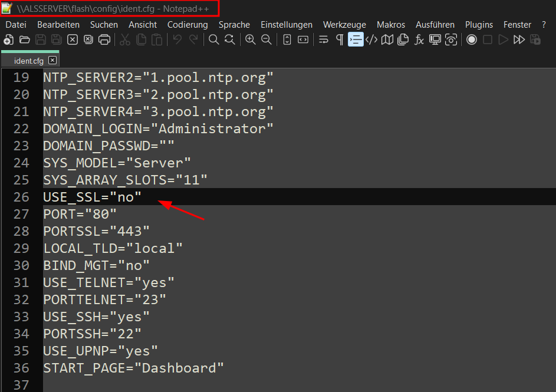
Task: Open the Document List panel icon
Action: [x=403, y=39]
